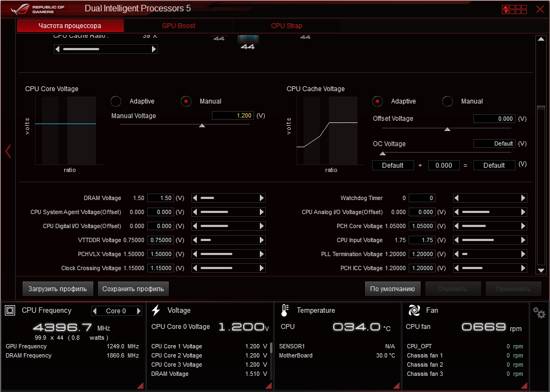The image size is (550, 392).
Task: Click the Clock Crossing Voltage 1.15000 field
Action: [161, 268]
